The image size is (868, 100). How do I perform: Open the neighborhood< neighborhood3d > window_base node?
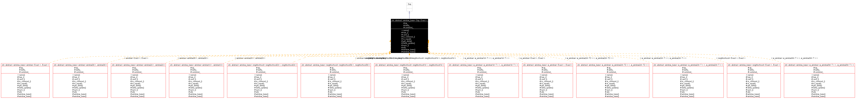[x=336, y=80]
